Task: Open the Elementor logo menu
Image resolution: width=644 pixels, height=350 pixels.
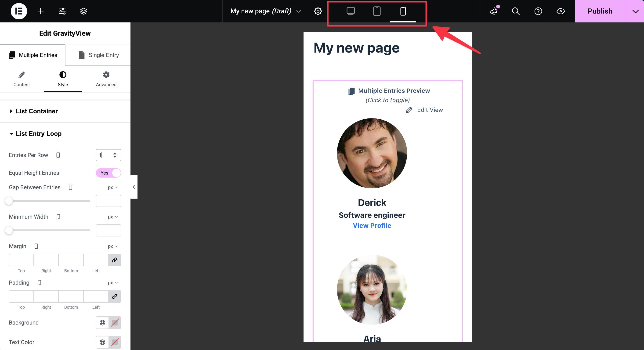Action: 19,11
